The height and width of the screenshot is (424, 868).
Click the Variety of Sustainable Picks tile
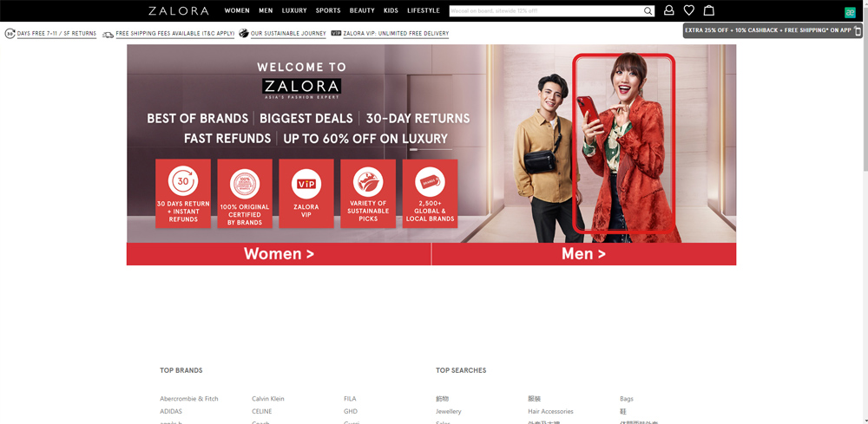[368, 193]
